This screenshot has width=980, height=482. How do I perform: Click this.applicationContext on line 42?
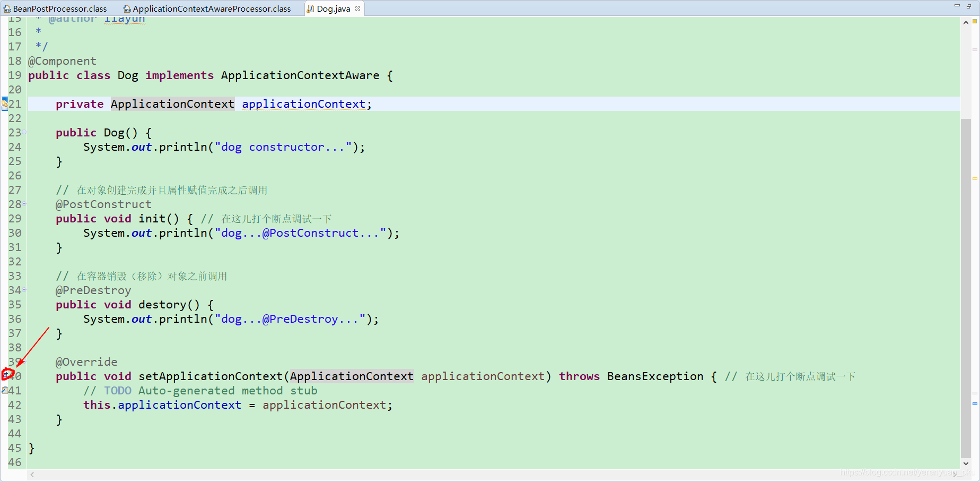[x=162, y=405]
